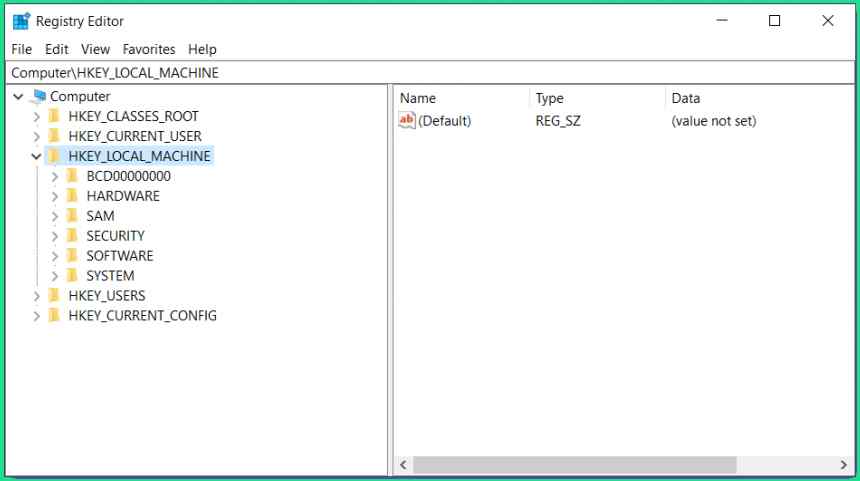Click the SOFTWARE folder icon
The image size is (860, 481).
pos(72,256)
